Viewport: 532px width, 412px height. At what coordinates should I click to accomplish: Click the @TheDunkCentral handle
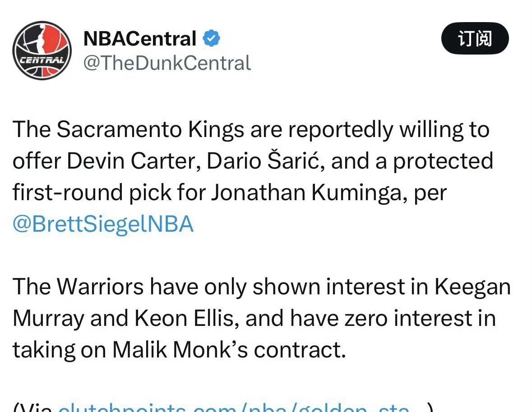(167, 63)
